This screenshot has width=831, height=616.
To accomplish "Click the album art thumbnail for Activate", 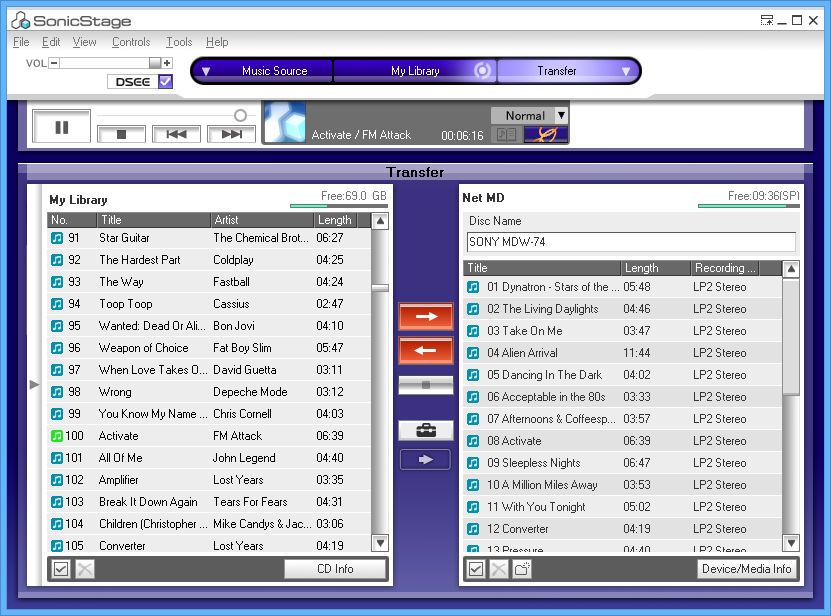I will (285, 122).
